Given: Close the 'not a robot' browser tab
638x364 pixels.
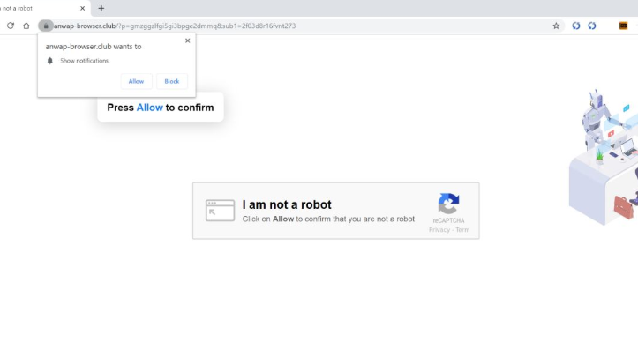Looking at the screenshot, I should tap(83, 8).
